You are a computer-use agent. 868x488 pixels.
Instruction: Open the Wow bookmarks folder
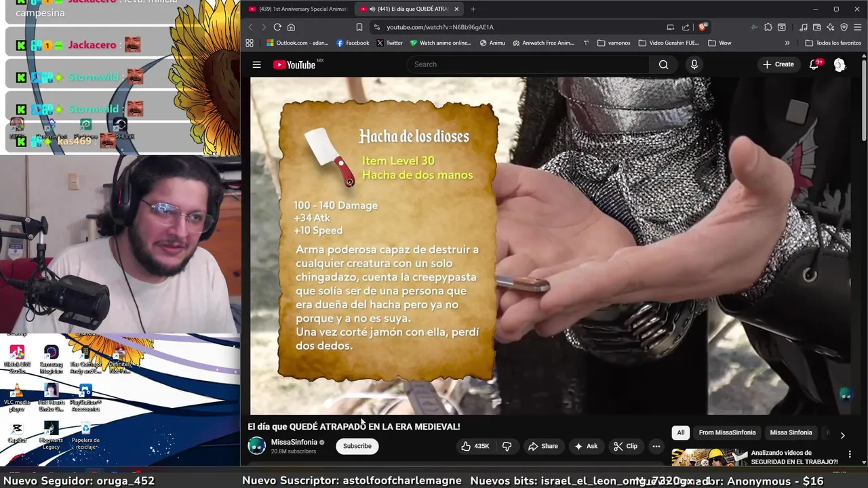(719, 43)
